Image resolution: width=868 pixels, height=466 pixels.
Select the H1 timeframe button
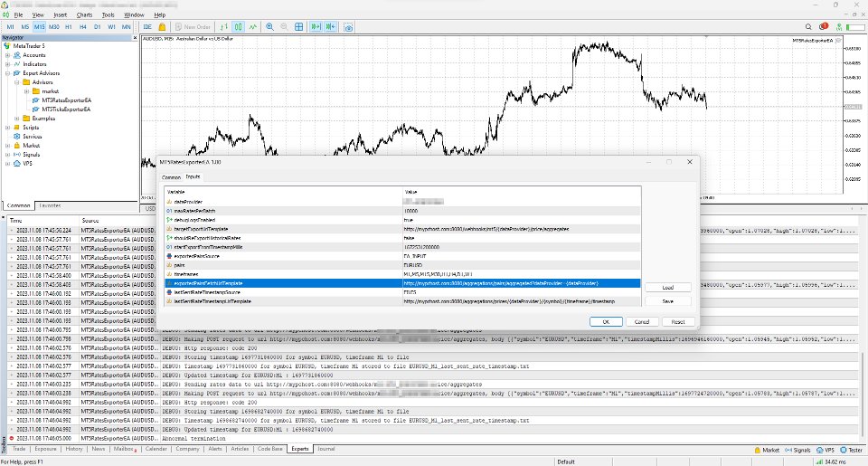coord(69,26)
